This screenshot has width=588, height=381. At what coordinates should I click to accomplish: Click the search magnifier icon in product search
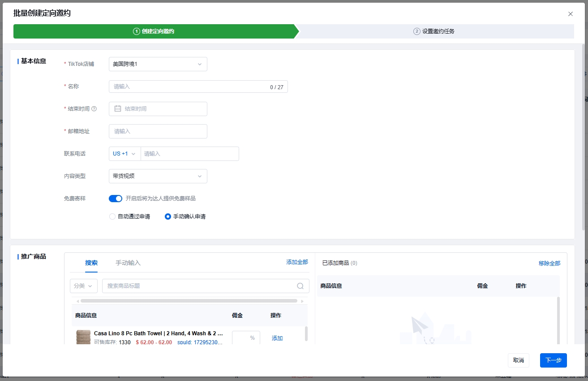(301, 286)
